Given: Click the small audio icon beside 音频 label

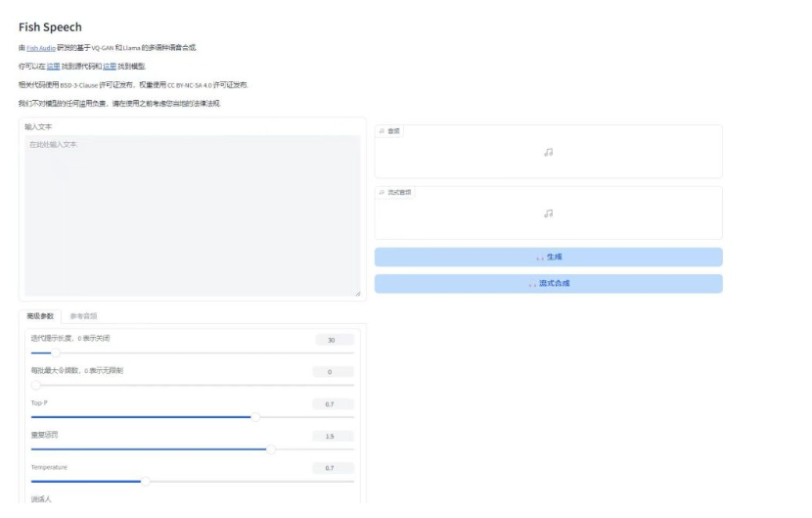Looking at the screenshot, I should coord(382,131).
